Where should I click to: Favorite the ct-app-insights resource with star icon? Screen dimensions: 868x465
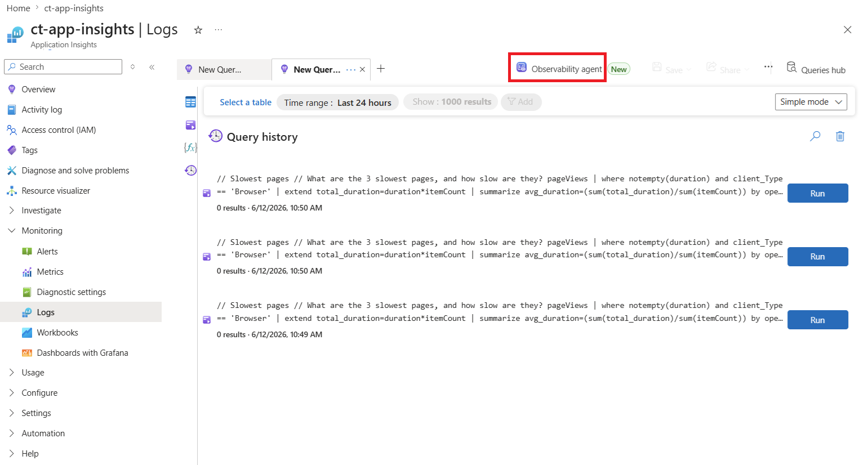coord(198,30)
